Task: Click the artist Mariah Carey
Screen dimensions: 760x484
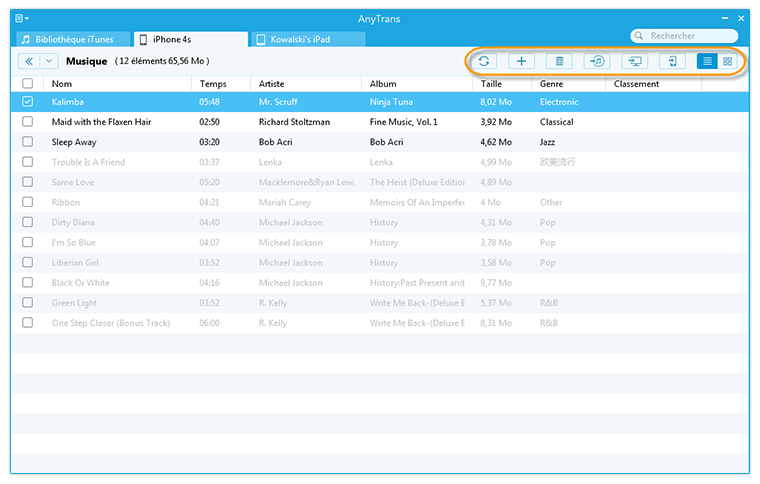Action: pos(285,203)
